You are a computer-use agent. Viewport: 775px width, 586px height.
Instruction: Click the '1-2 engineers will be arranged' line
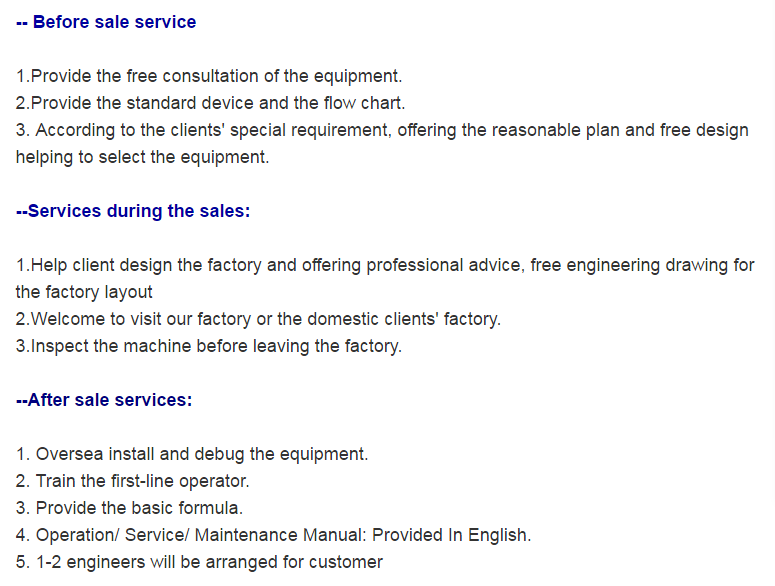click(199, 562)
